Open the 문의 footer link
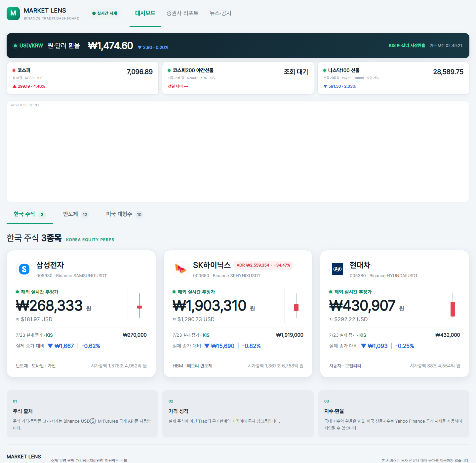476x463 pixels. [124, 460]
